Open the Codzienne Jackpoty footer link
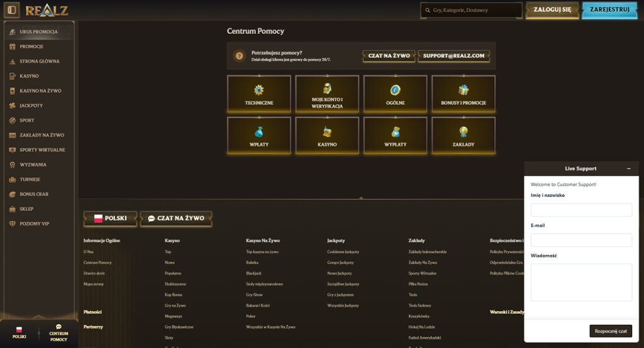Viewport: 644px width, 348px height. tap(343, 251)
